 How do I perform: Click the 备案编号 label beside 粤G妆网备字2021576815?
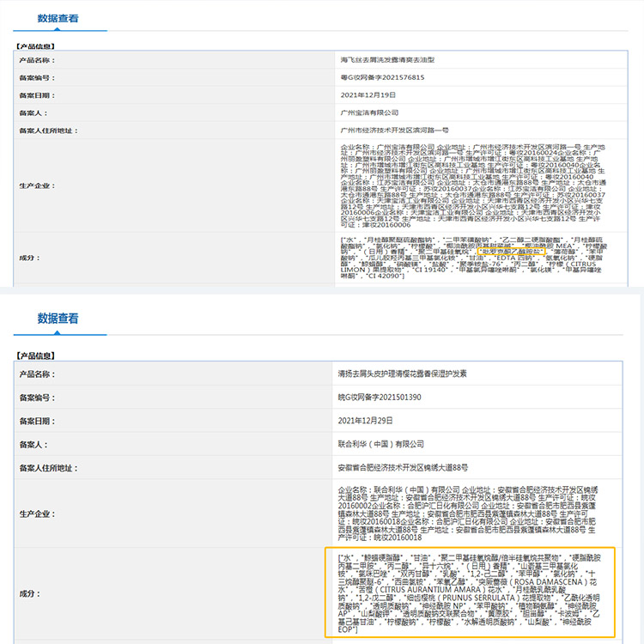pyautogui.click(x=37, y=78)
